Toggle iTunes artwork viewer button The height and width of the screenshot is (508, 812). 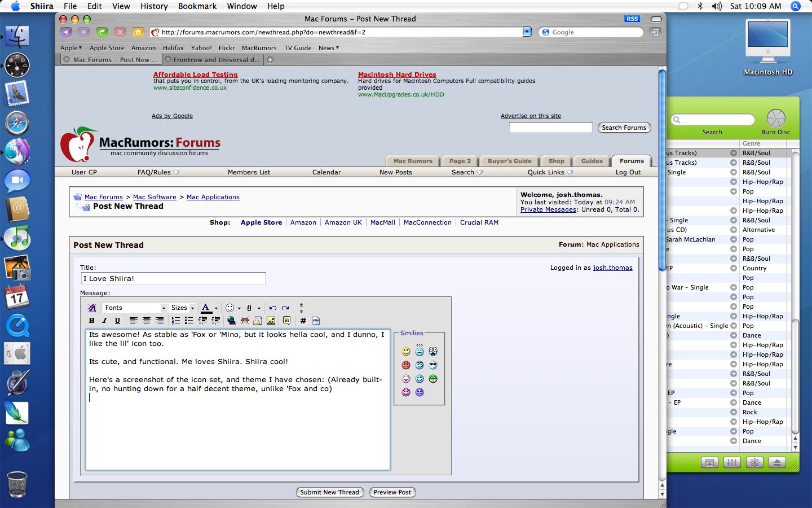709,463
